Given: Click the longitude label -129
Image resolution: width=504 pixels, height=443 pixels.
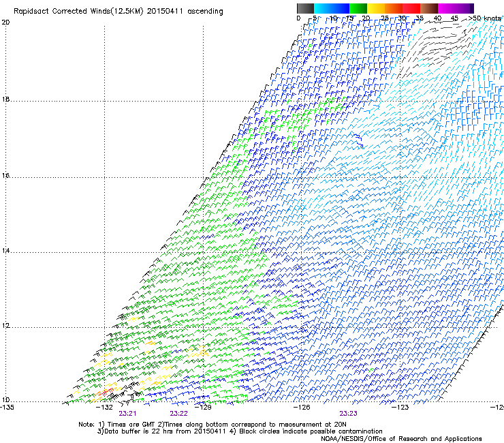Looking at the screenshot, I should (203, 407).
